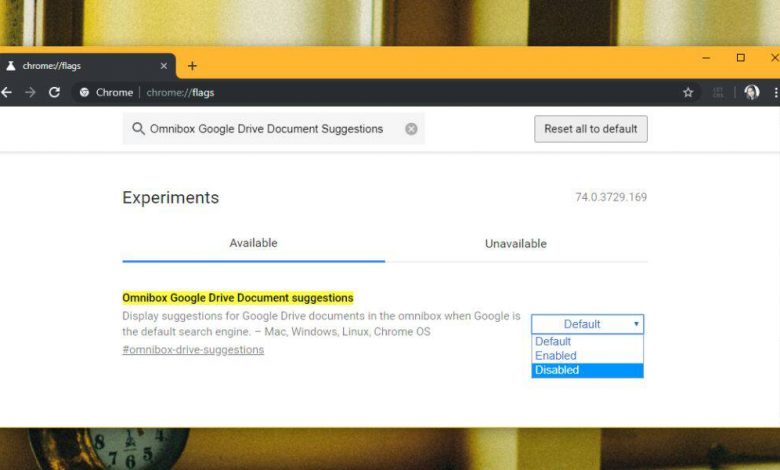Open the #omnibox-drive-suggestions link
780x470 pixels.
193,350
